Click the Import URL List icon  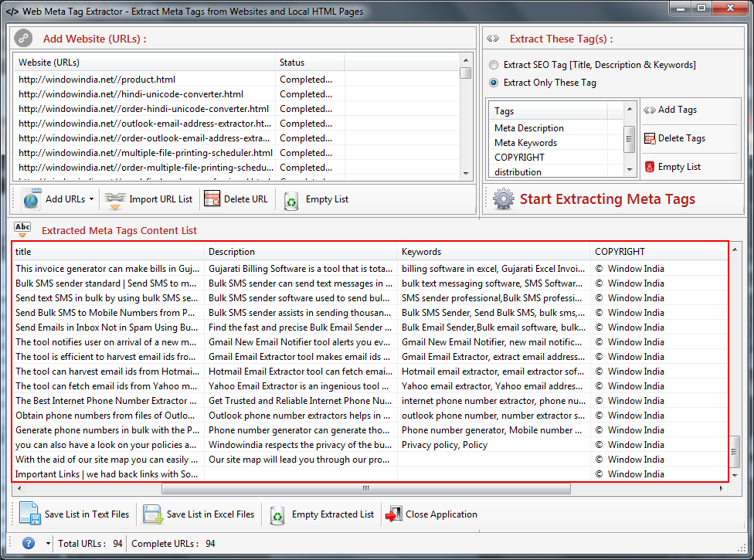point(115,200)
